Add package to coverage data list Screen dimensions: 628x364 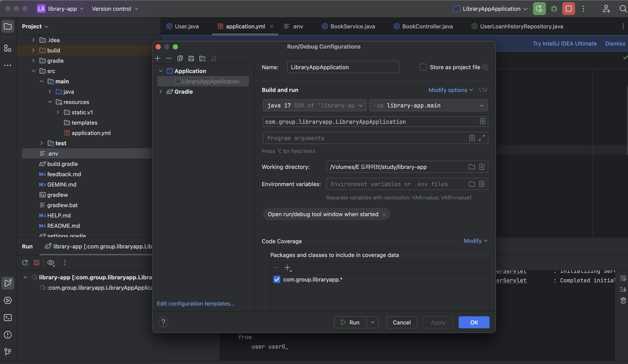288,268
